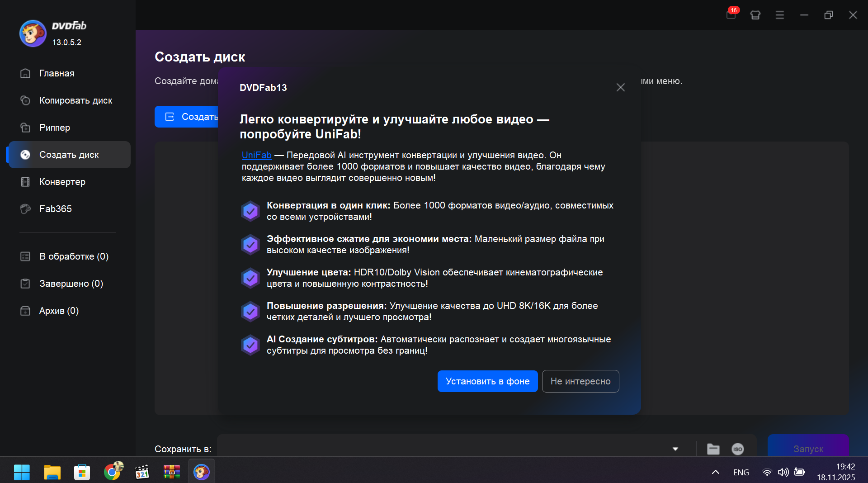Open Media Player Classic taskbar icon
The image size is (868, 483).
pos(142,472)
